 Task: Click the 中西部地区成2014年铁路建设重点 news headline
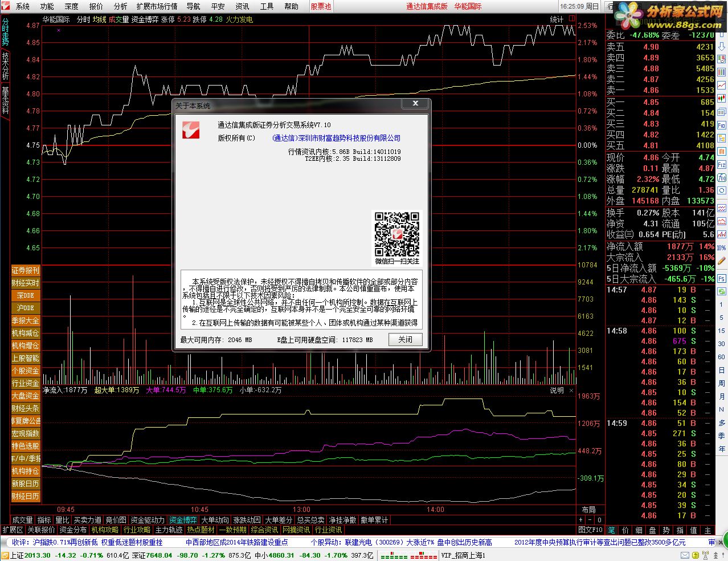(x=237, y=542)
